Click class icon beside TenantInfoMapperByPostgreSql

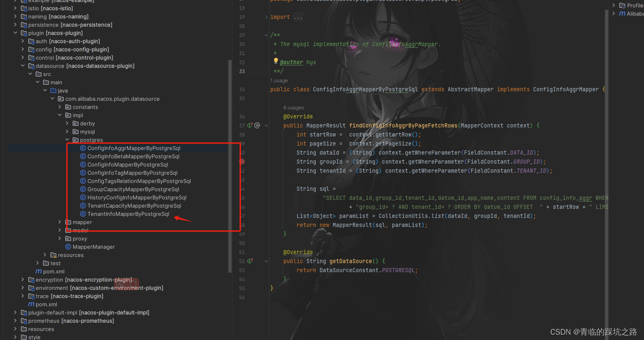tap(83, 214)
